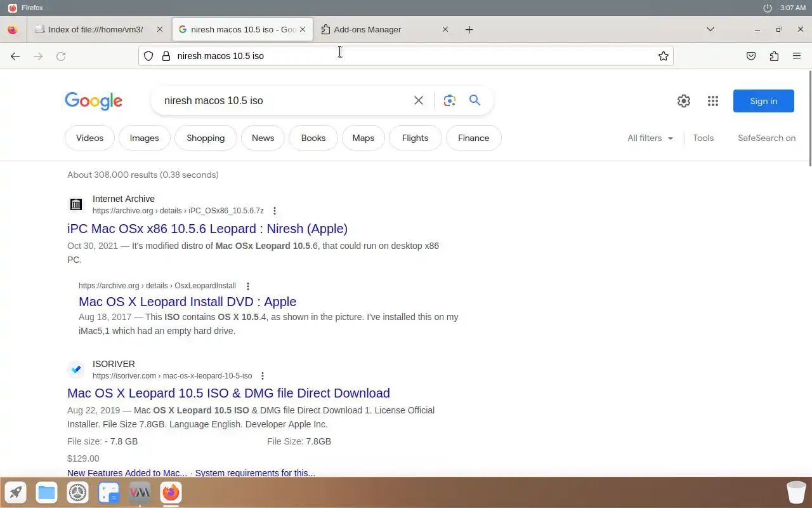Expand the list all tabs dropdown
Screen dimensions: 812x508
(x=710, y=29)
